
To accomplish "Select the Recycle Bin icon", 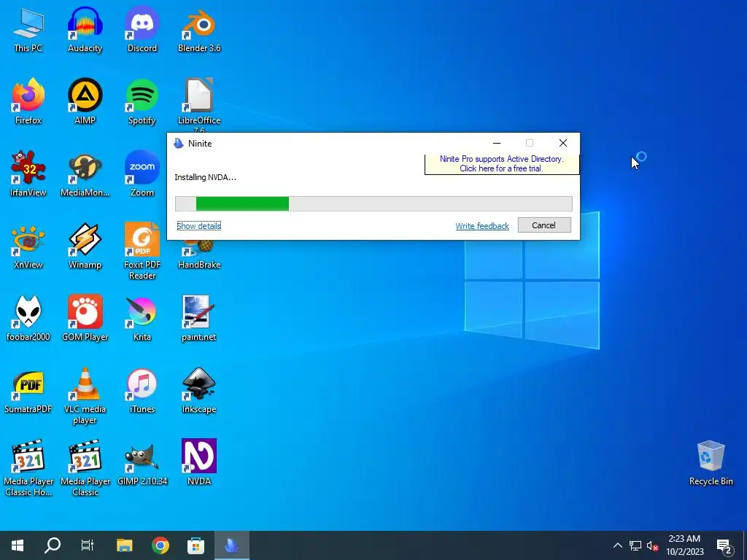I will pyautogui.click(x=711, y=463).
